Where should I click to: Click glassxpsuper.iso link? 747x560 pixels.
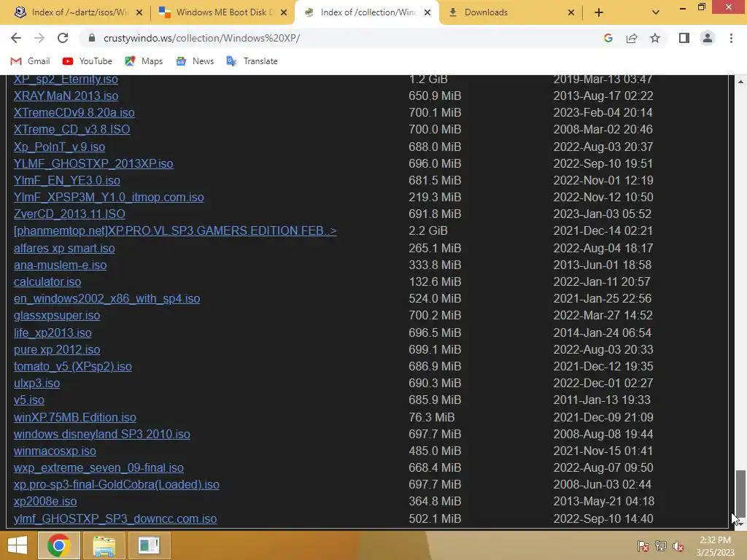(57, 315)
